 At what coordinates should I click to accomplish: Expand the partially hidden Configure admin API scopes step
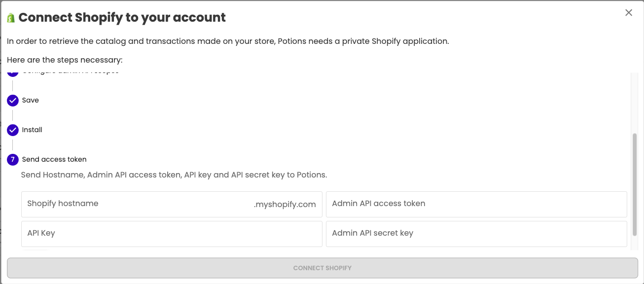tap(71, 73)
